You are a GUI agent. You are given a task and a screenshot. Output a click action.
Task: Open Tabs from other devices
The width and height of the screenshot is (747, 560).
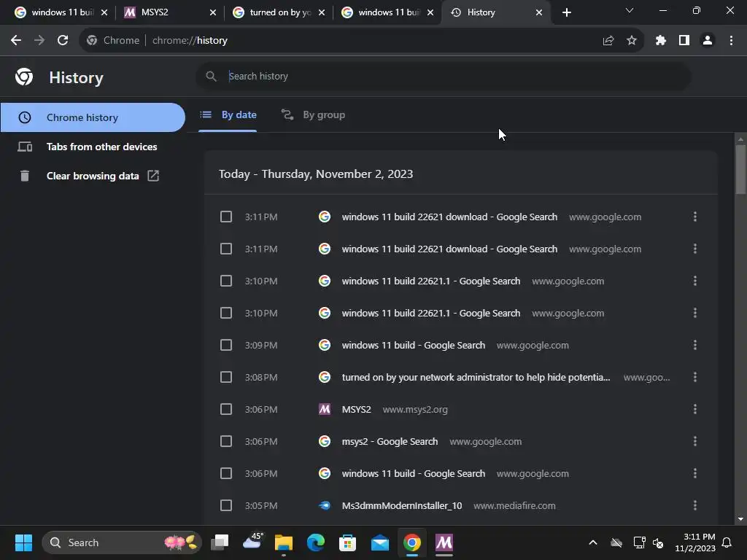(x=93, y=147)
